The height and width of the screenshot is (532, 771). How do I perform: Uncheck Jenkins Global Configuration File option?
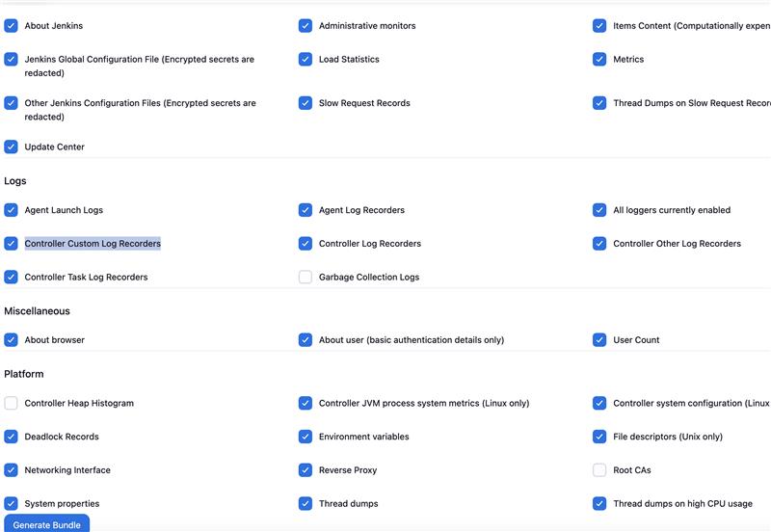tap(11, 59)
